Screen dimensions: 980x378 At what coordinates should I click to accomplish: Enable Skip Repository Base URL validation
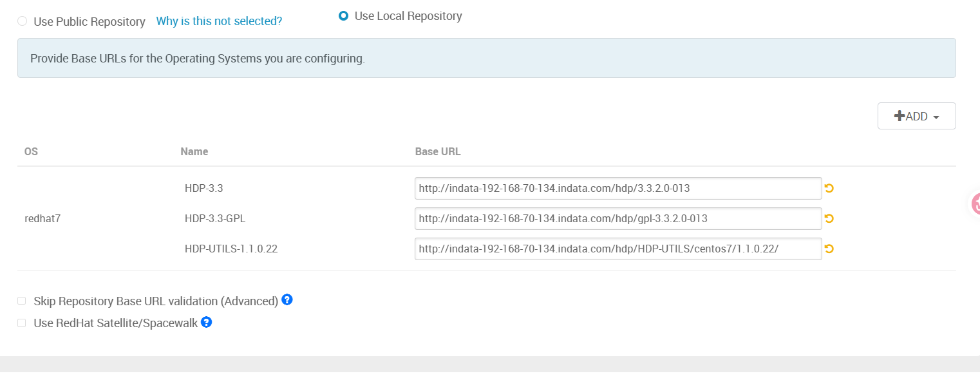(22, 301)
